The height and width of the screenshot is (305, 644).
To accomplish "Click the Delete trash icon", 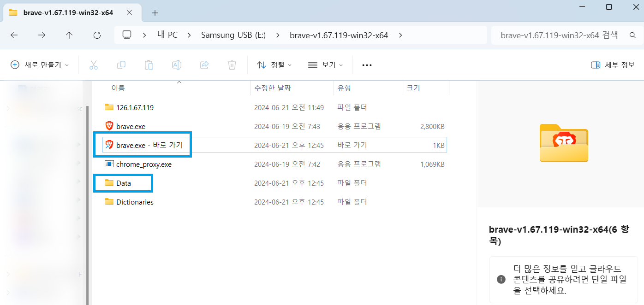I will tap(232, 65).
